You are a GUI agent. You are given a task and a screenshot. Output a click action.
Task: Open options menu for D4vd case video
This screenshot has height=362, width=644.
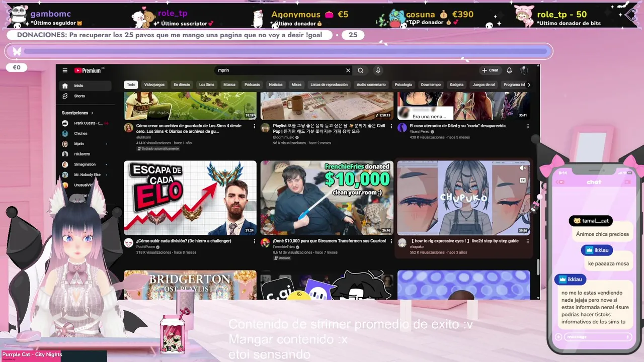pos(528,126)
